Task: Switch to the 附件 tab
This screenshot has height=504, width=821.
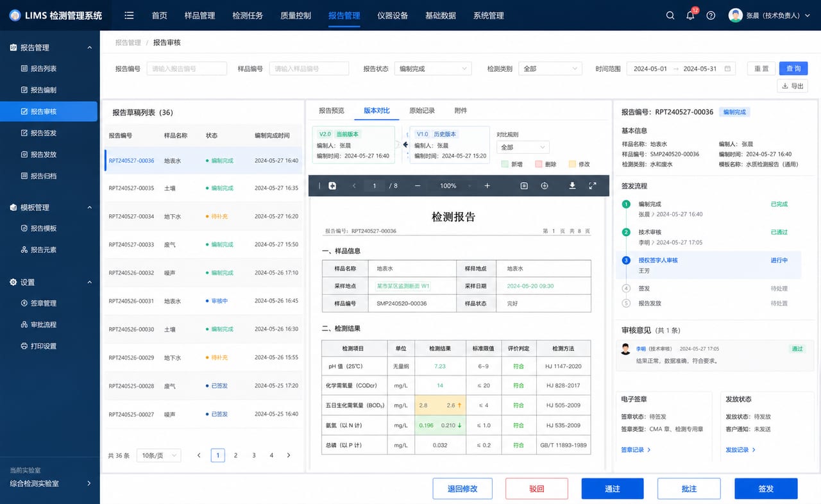Action: [461, 110]
